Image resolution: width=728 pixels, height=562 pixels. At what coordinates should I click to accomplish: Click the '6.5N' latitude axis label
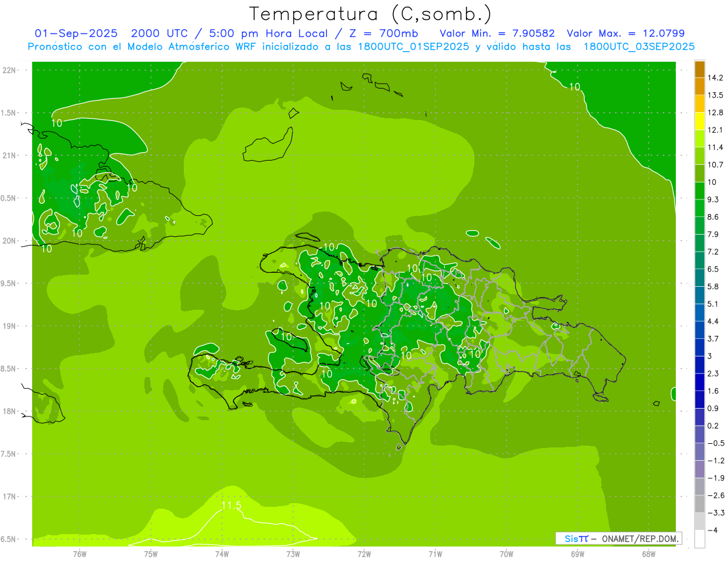[x=8, y=539]
